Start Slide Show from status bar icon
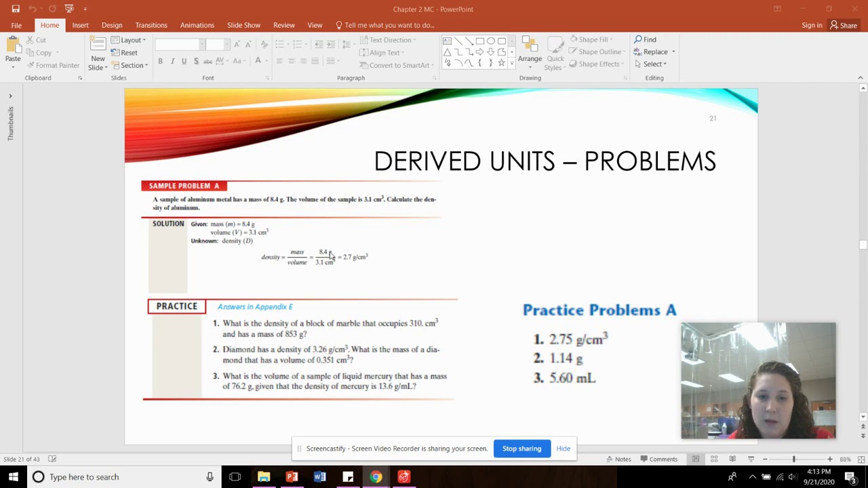This screenshot has height=488, width=868. (751, 459)
